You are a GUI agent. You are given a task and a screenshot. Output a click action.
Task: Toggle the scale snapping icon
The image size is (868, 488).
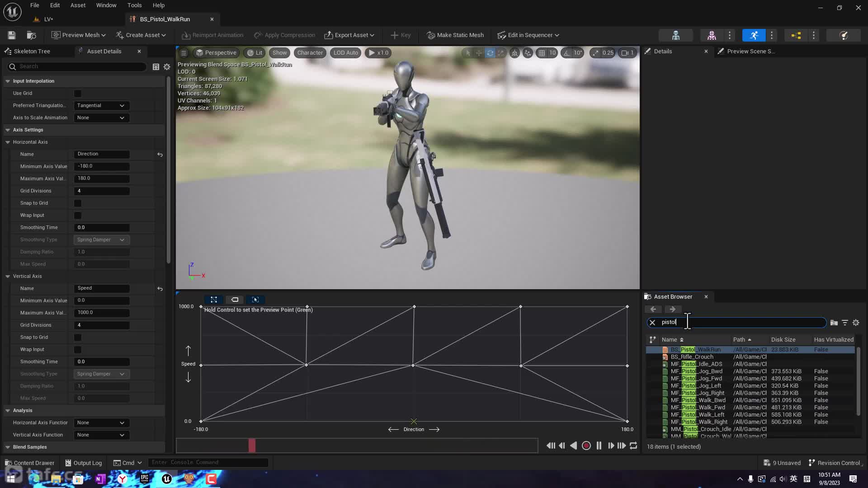click(x=595, y=53)
